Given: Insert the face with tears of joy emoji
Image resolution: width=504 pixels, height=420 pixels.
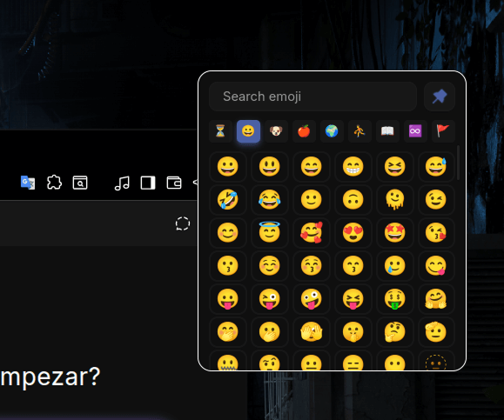Looking at the screenshot, I should pyautogui.click(x=269, y=199).
